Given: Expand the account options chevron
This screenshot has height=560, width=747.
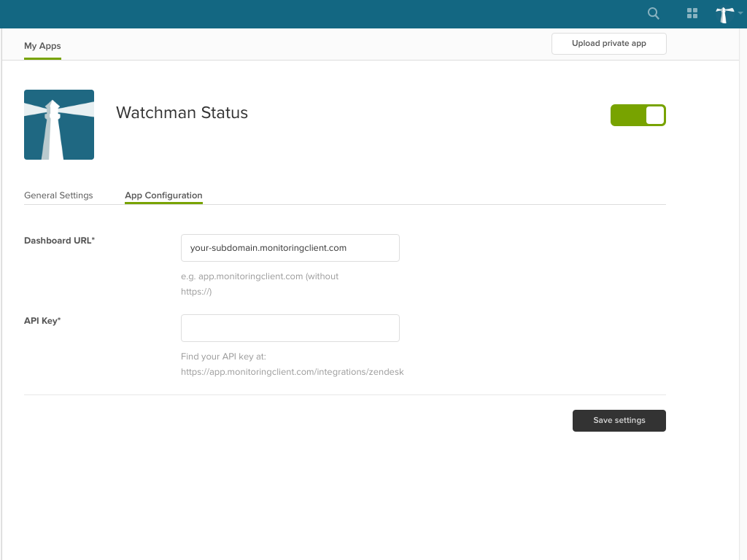Looking at the screenshot, I should click(x=741, y=14).
